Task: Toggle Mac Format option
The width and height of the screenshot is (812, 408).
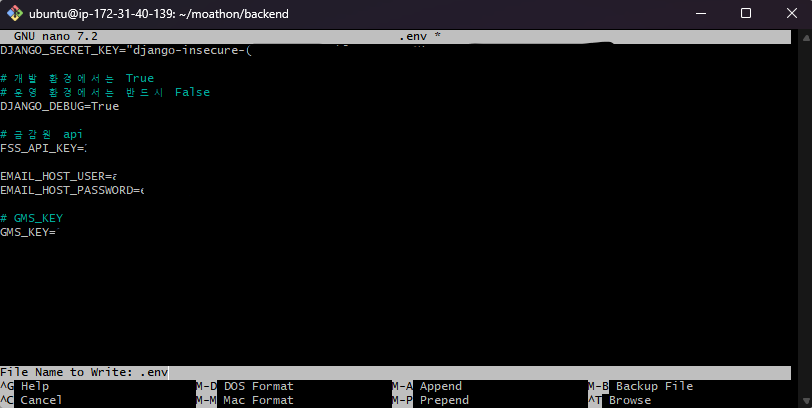Action: tap(258, 400)
